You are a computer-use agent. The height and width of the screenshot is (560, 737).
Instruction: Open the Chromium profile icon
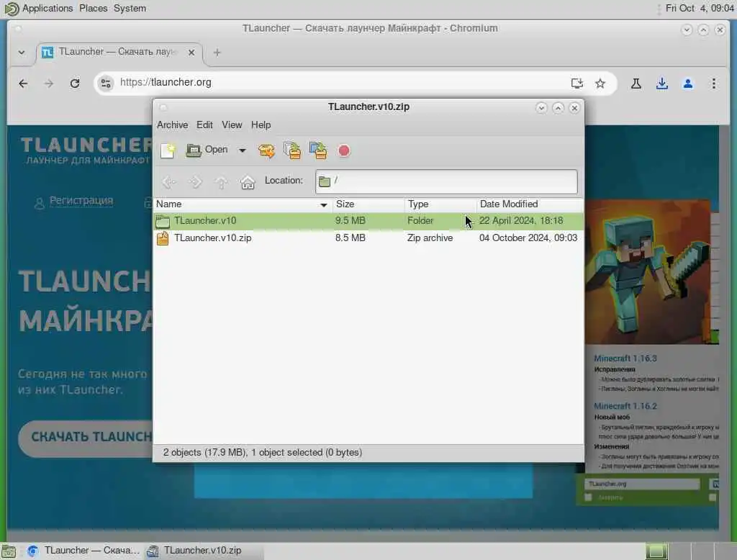click(x=687, y=83)
